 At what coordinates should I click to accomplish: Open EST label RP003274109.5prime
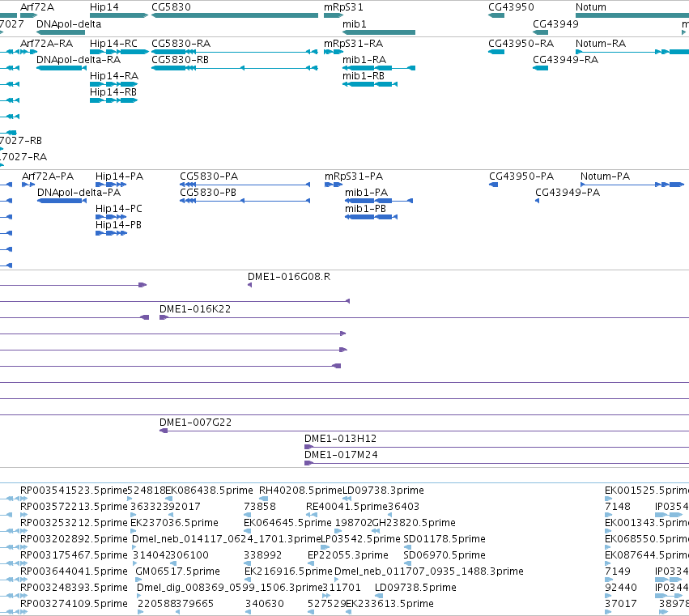[74, 604]
